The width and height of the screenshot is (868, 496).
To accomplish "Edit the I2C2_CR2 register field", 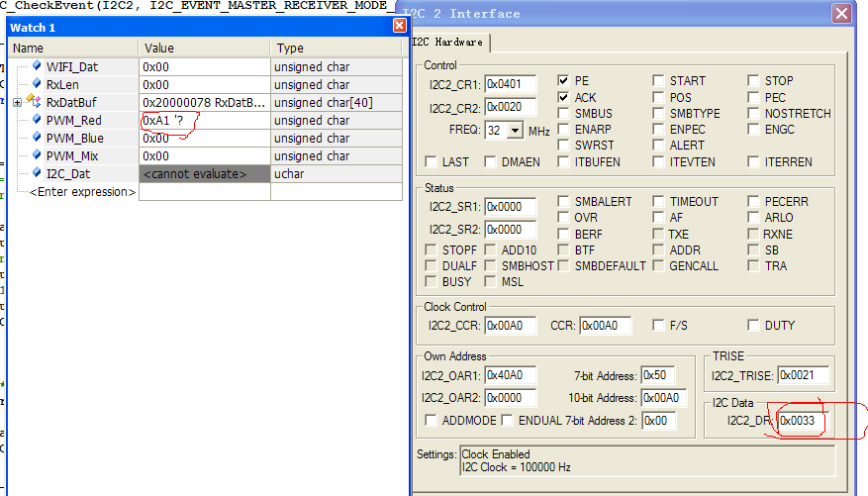I will point(511,107).
